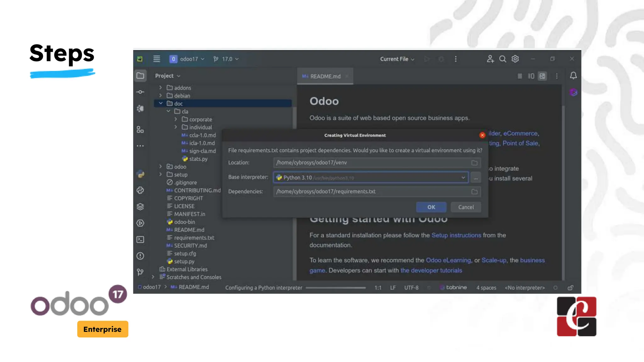Open IDE settings gear icon
The height and width of the screenshot is (362, 644).
(515, 59)
